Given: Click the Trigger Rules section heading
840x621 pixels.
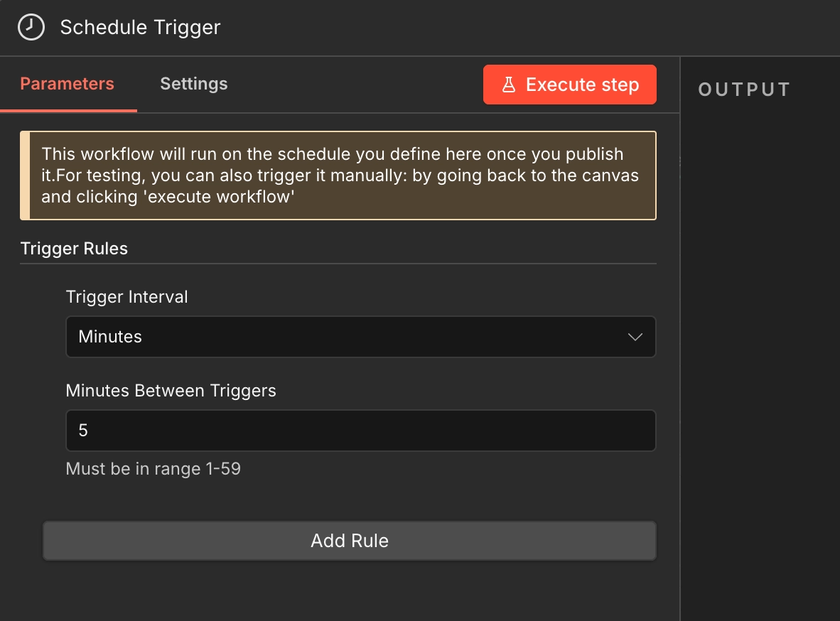Looking at the screenshot, I should [x=74, y=249].
